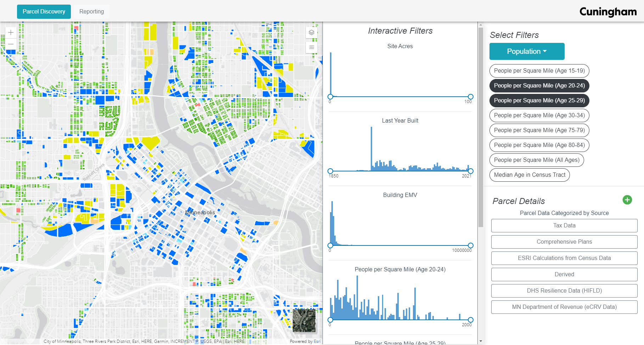Screen dimensions: 644x345
Task: Enable People per Square Mile (Age 30-34) filter
Action: coord(539,115)
